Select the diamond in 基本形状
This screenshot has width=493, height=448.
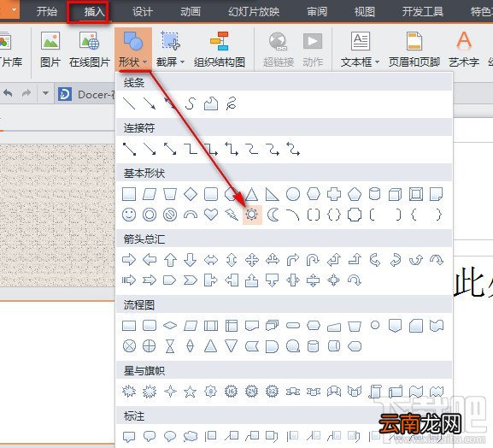191,194
